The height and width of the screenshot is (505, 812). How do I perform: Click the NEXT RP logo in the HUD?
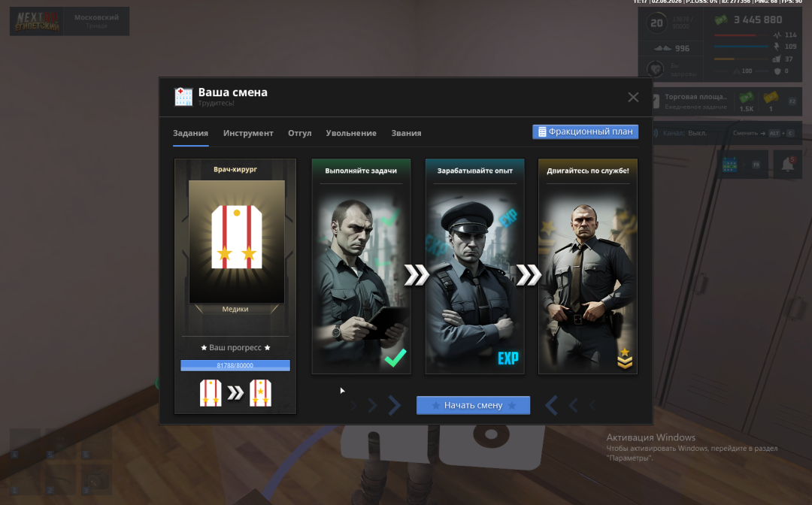(38, 21)
